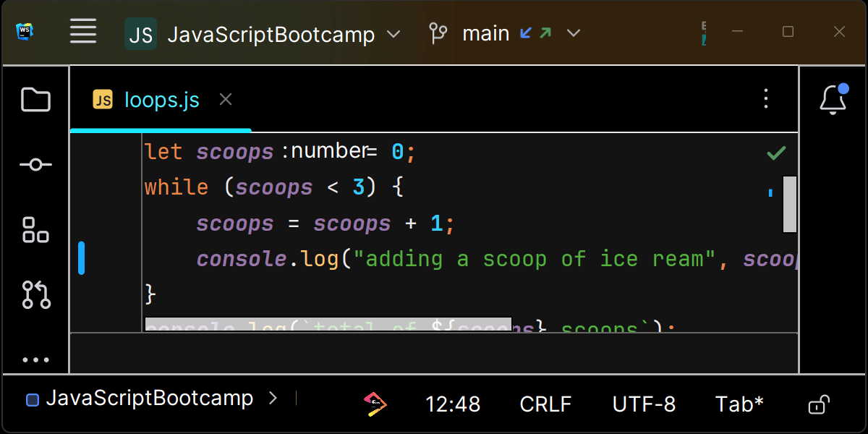Click the "adding a scoop of ice ream" string
The width and height of the screenshot is (868, 434).
click(534, 259)
